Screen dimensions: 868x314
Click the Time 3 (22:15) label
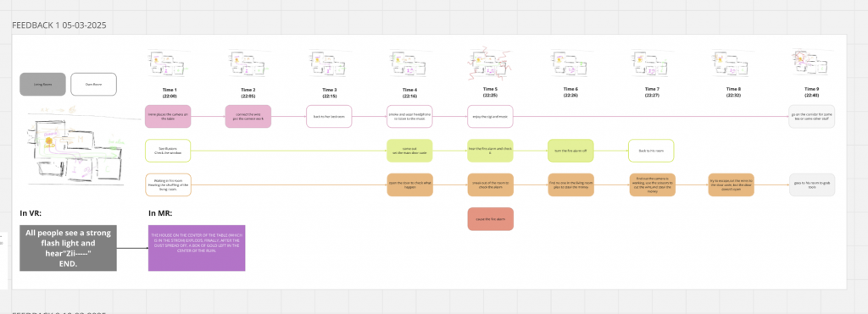pos(329,92)
